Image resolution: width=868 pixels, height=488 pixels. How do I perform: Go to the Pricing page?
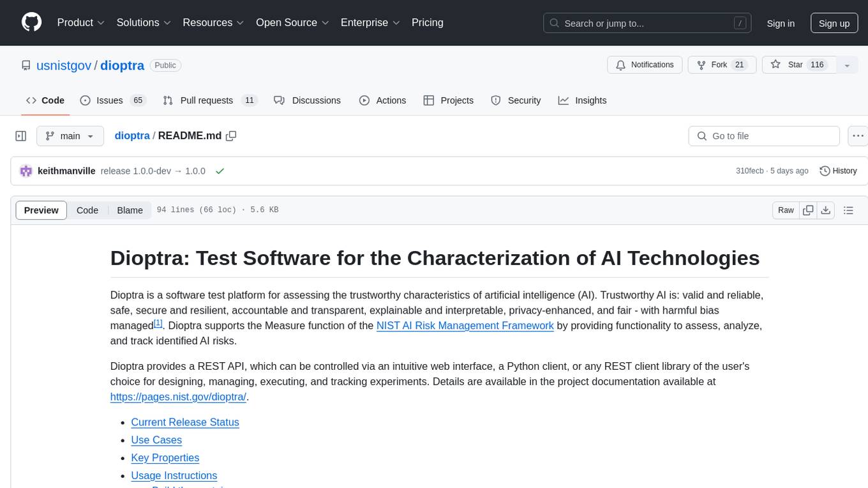(428, 22)
